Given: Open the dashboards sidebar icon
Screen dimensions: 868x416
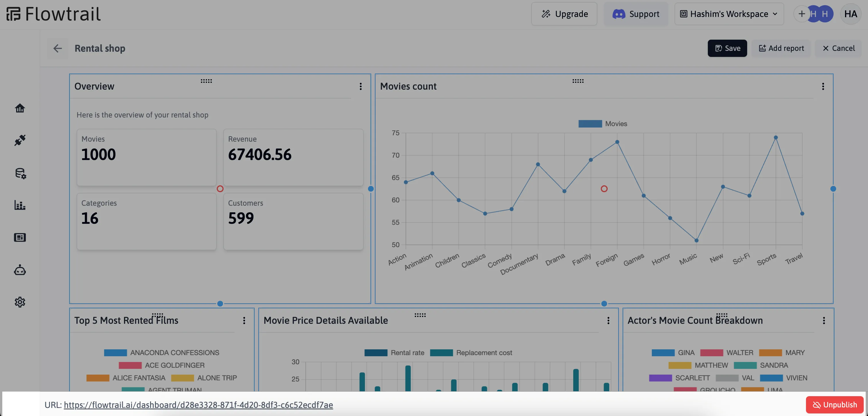Looking at the screenshot, I should 20,238.
